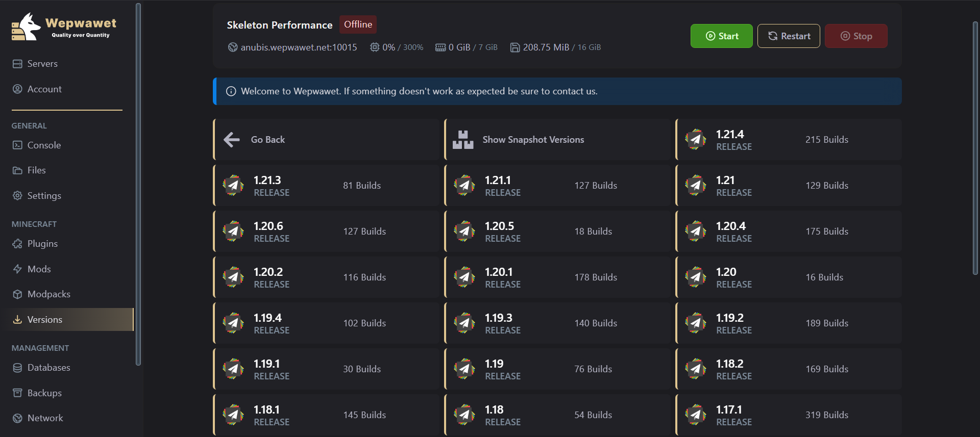Click '175 Builds' text
The height and width of the screenshot is (437, 980).
tap(827, 232)
